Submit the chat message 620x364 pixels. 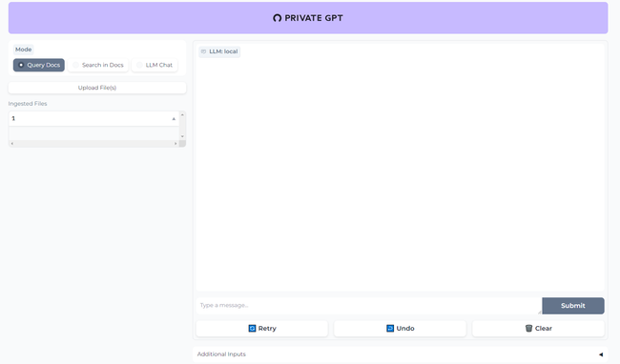click(573, 306)
